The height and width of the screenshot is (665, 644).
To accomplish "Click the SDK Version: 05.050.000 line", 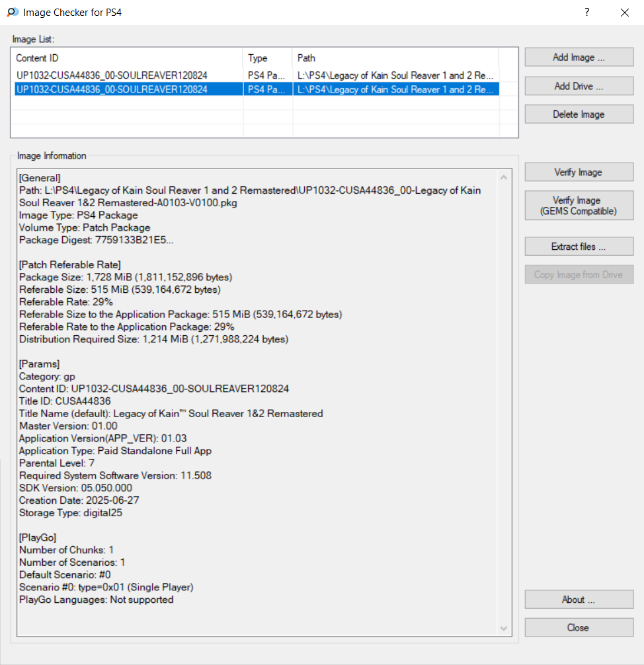I will tap(75, 488).
